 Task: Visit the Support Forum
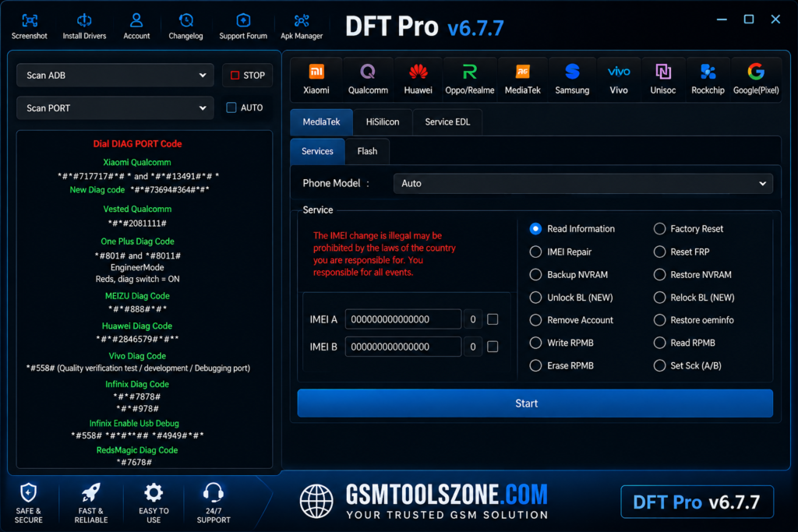[x=243, y=26]
